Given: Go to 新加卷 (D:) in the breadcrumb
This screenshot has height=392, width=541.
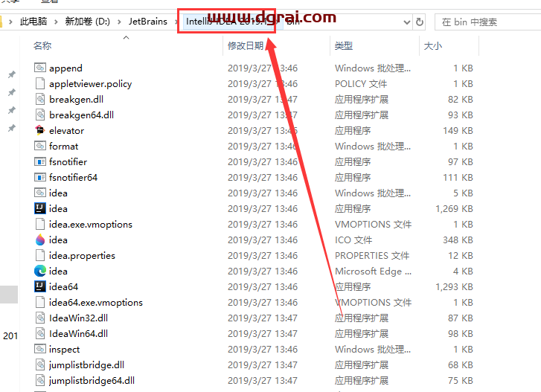Looking at the screenshot, I should 88,22.
